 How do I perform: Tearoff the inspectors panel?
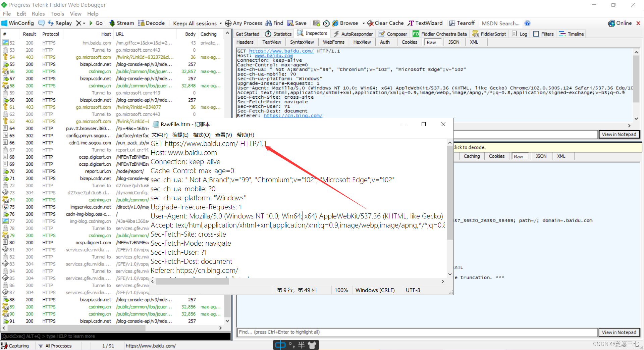(462, 23)
